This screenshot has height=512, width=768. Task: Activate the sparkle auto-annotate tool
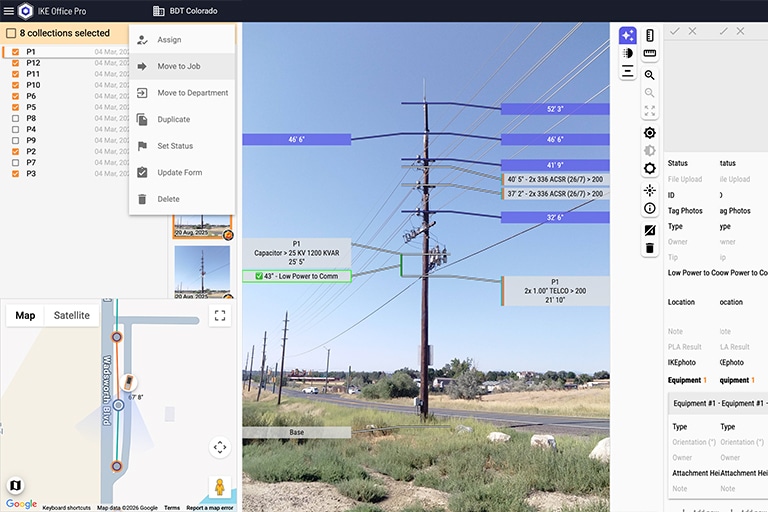tap(627, 35)
